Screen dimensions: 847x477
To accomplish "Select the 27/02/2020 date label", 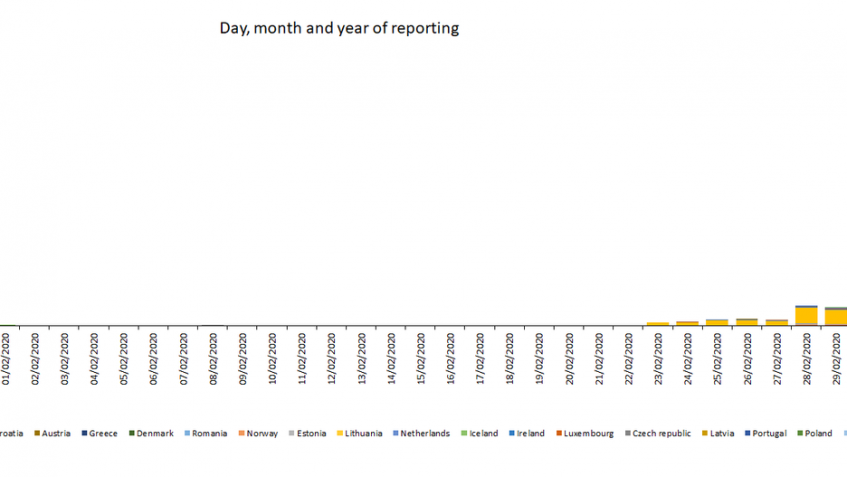I will pyautogui.click(x=777, y=359).
